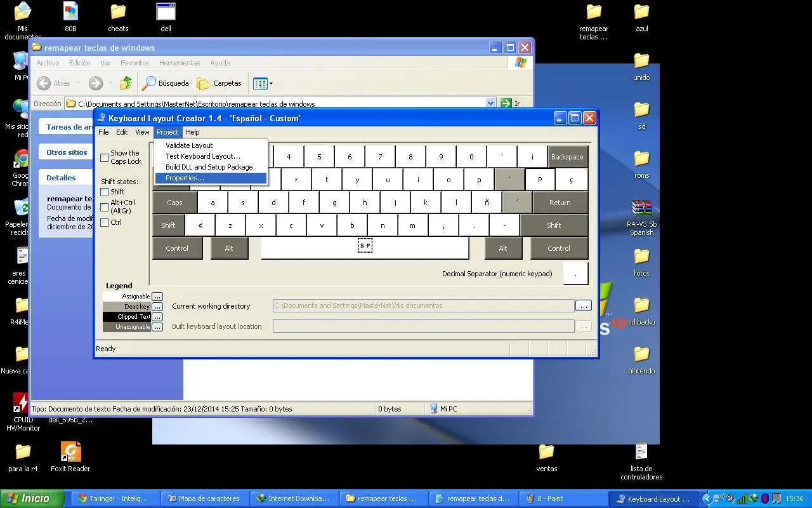This screenshot has height=508, width=812.
Task: Click the < key beside left Shift
Action: pyautogui.click(x=200, y=225)
